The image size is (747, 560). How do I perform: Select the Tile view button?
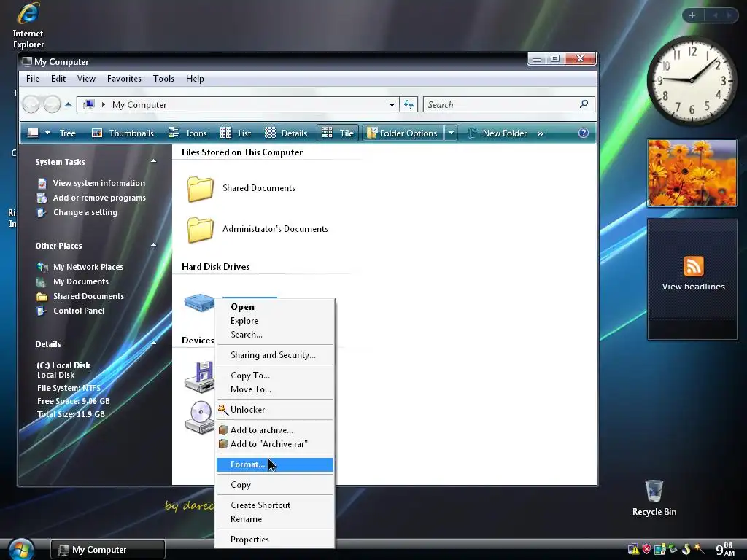point(337,133)
